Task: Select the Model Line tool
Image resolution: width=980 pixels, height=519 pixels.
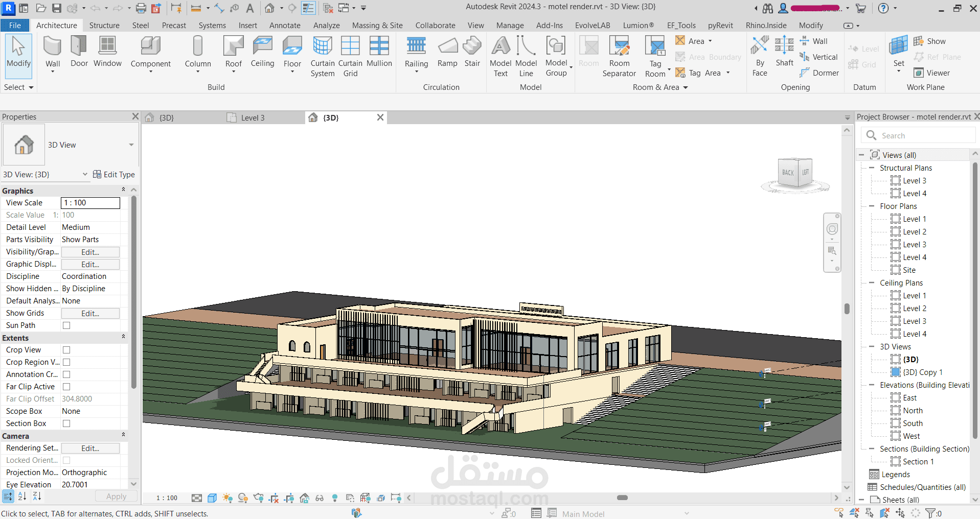Action: (526, 56)
